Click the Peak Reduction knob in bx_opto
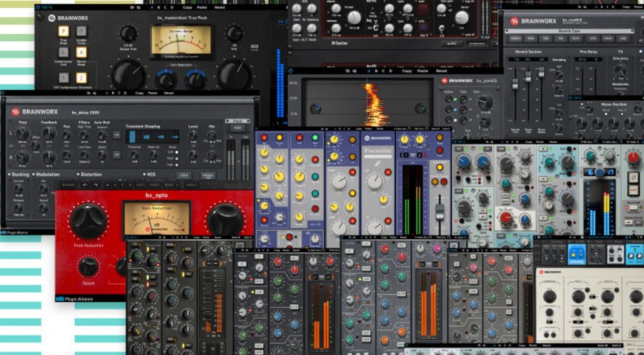This screenshot has width=644, height=355. tap(88, 221)
